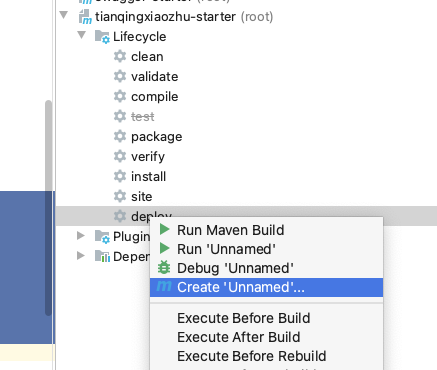The height and width of the screenshot is (370, 437).
Task: Collapse the tianqingxiaozhu-starter root node
Action: (64, 15)
